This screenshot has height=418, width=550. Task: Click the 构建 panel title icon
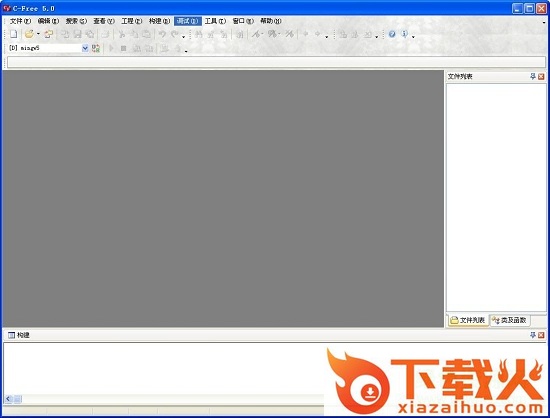click(x=11, y=335)
